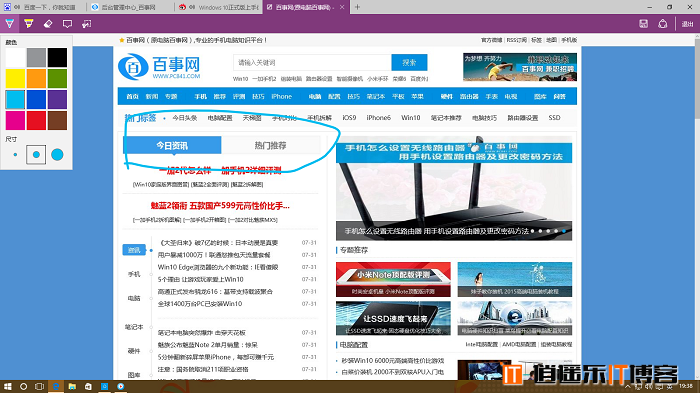This screenshot has width=700, height=393.
Task: Open Task View on the taskbar
Action: 40,386
